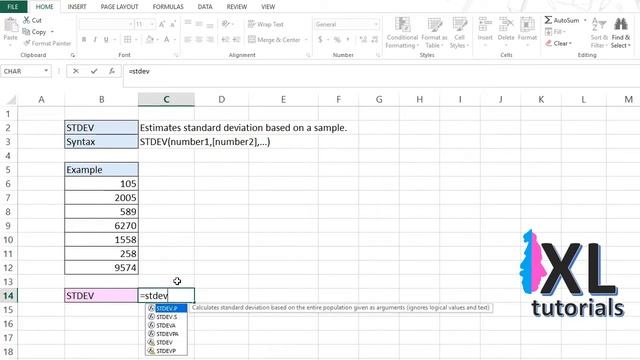Open the font name combo box
This screenshot has height=360, width=640.
click(106, 24)
